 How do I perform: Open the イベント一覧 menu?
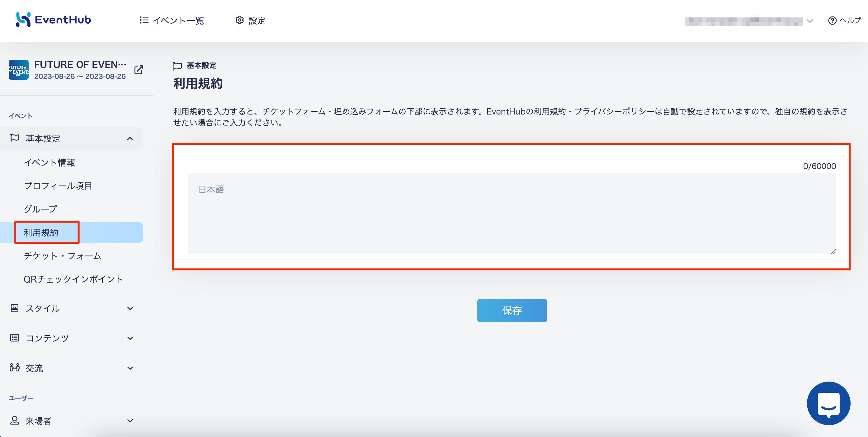(172, 21)
